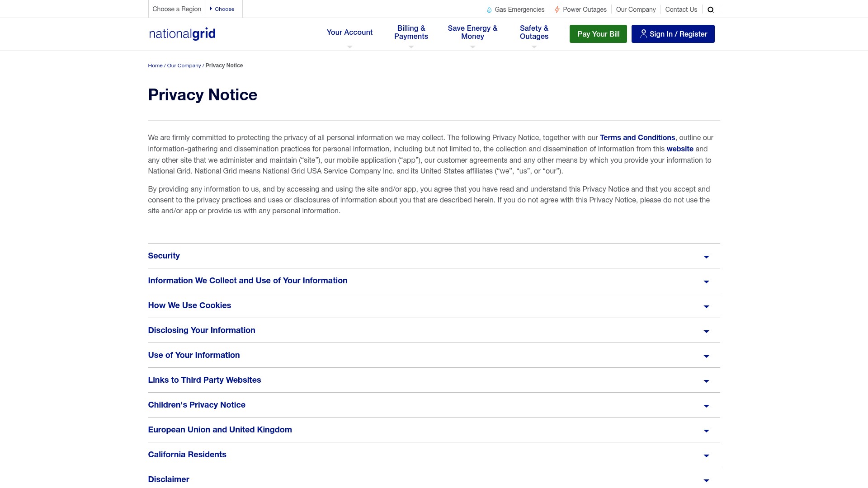Expand Links to Third Party Websites section
Image resolution: width=868 pixels, height=488 pixels.
point(434,380)
